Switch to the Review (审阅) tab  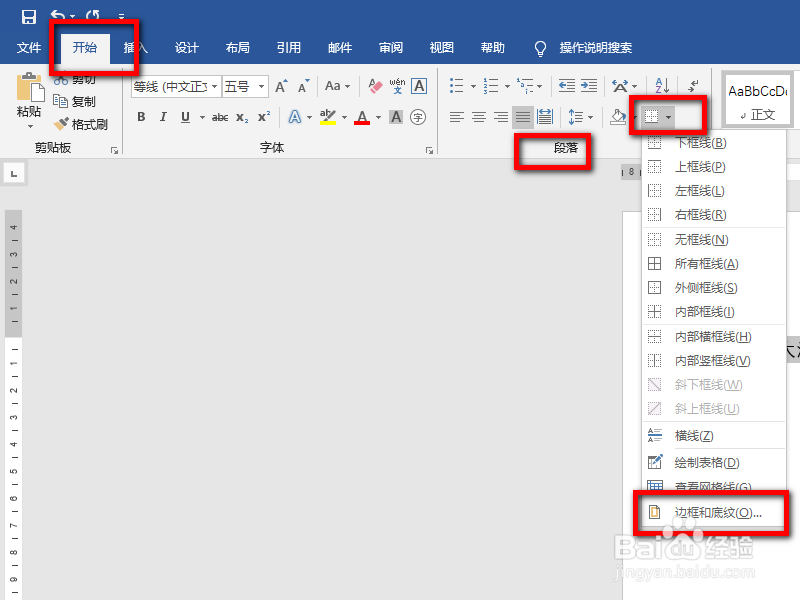[391, 48]
